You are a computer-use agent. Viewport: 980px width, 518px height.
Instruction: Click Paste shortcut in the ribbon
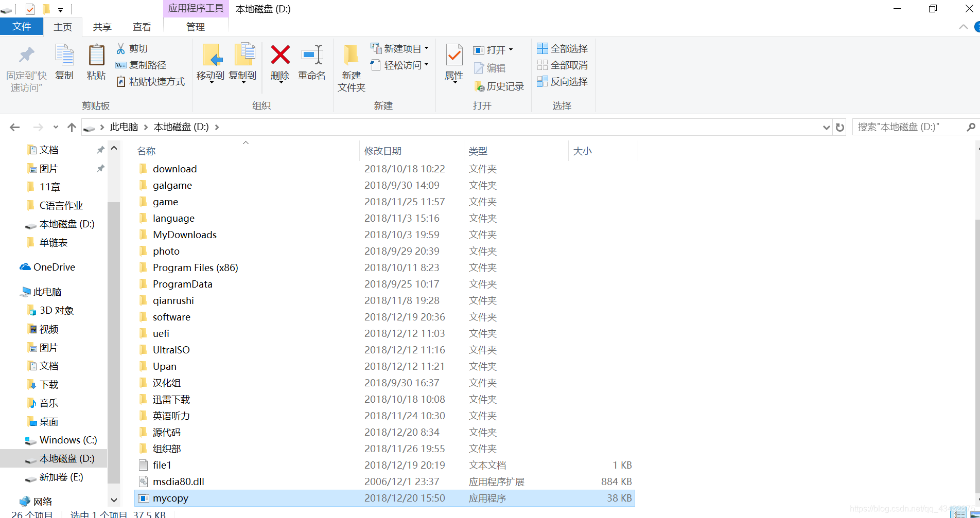pos(150,81)
